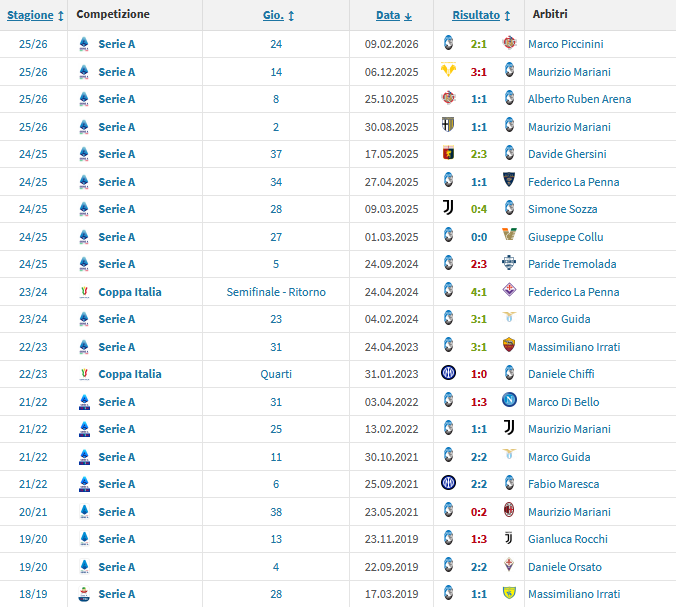Click Coppa Italia trophy icon in Semifinale row
676x607 pixels.
tap(84, 292)
